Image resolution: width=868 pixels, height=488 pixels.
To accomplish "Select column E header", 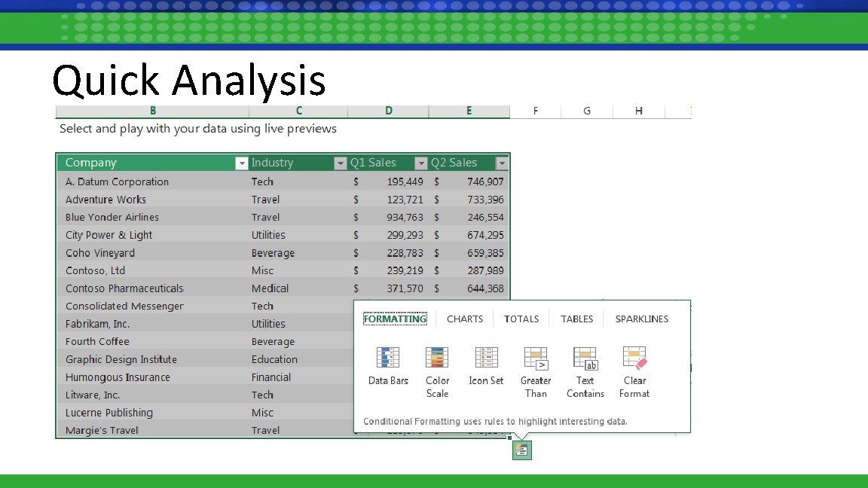I will coord(469,111).
